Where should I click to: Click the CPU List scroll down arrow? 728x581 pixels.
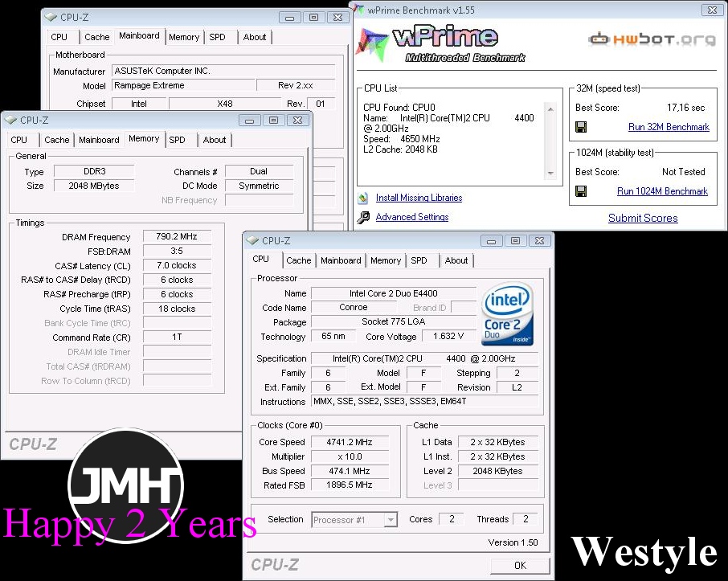[x=550, y=174]
